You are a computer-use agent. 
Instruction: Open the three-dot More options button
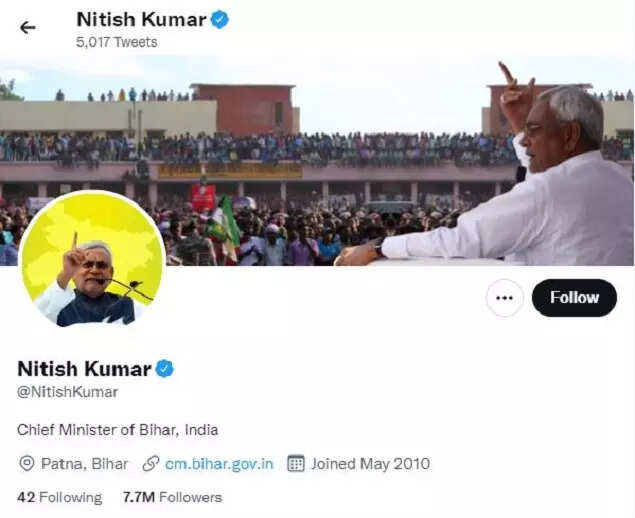point(504,298)
